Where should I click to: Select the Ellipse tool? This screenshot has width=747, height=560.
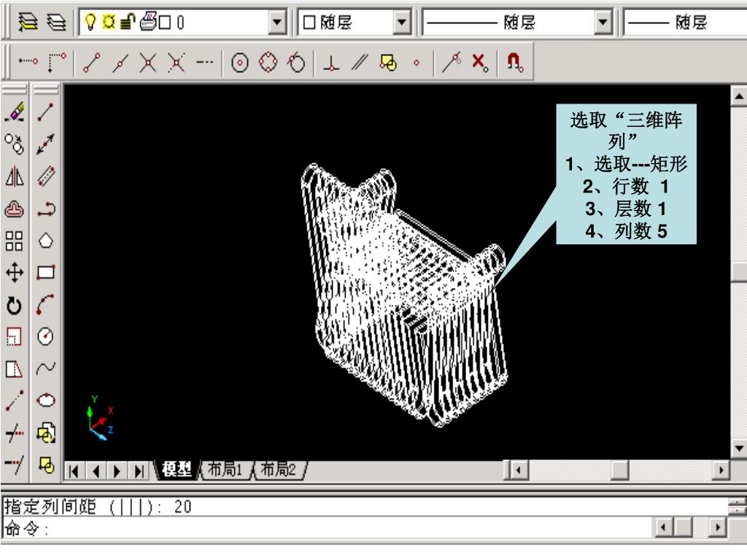pyautogui.click(x=46, y=400)
